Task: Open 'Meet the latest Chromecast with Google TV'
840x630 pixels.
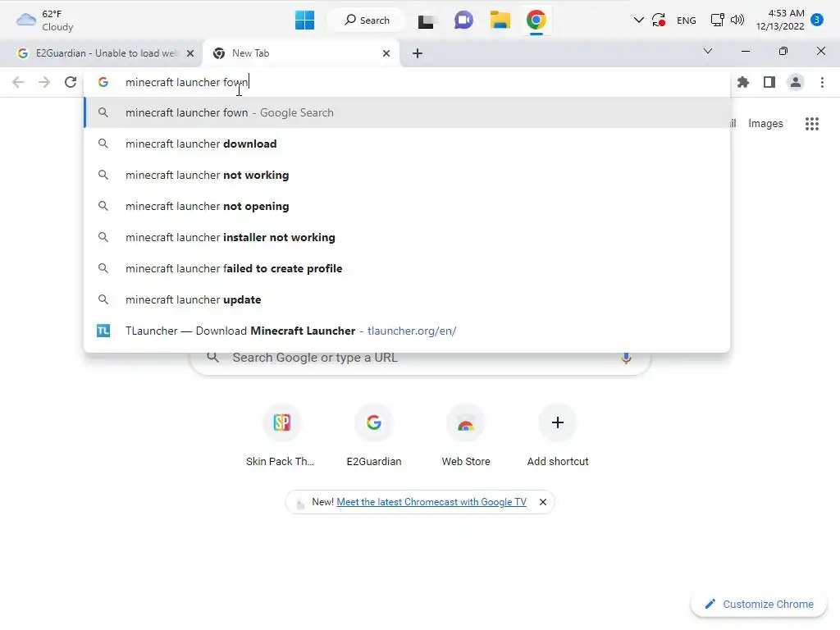Action: click(431, 502)
